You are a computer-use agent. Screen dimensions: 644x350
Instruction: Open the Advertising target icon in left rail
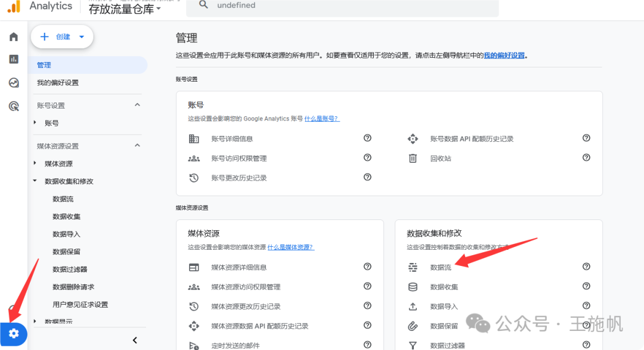(14, 106)
